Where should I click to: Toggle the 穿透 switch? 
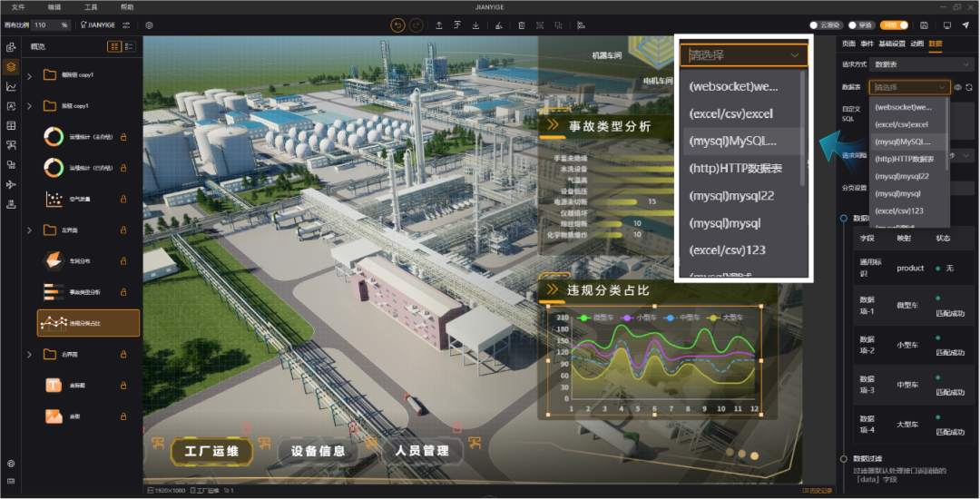click(x=861, y=25)
